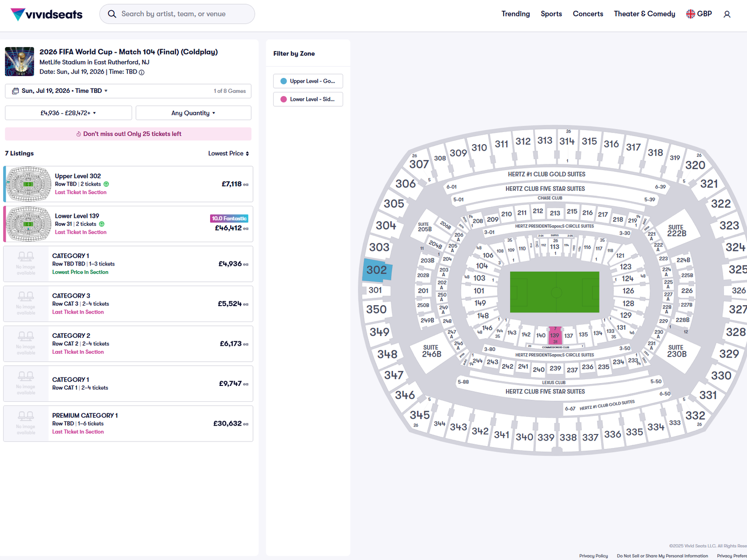747x560 pixels.
Task: Open the Sports menu
Action: [551, 14]
